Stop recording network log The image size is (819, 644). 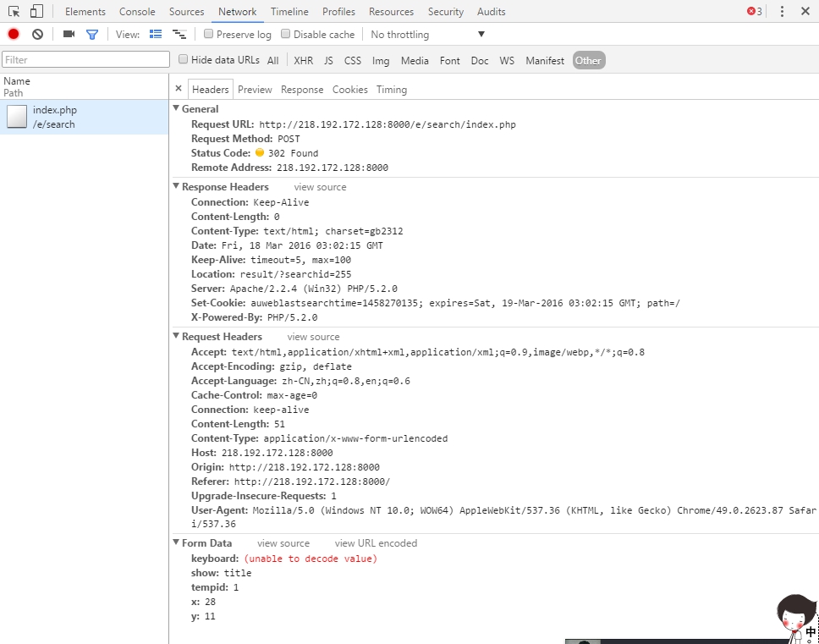[14, 34]
